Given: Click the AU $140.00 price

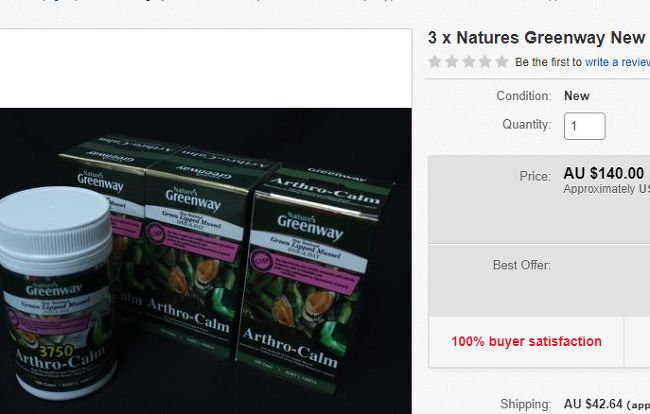Looking at the screenshot, I should click(x=604, y=173).
